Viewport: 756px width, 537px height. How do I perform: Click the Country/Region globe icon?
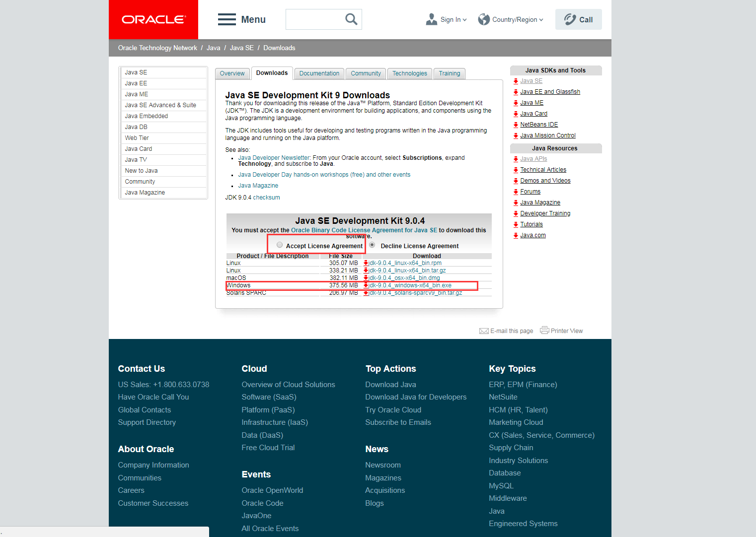484,19
